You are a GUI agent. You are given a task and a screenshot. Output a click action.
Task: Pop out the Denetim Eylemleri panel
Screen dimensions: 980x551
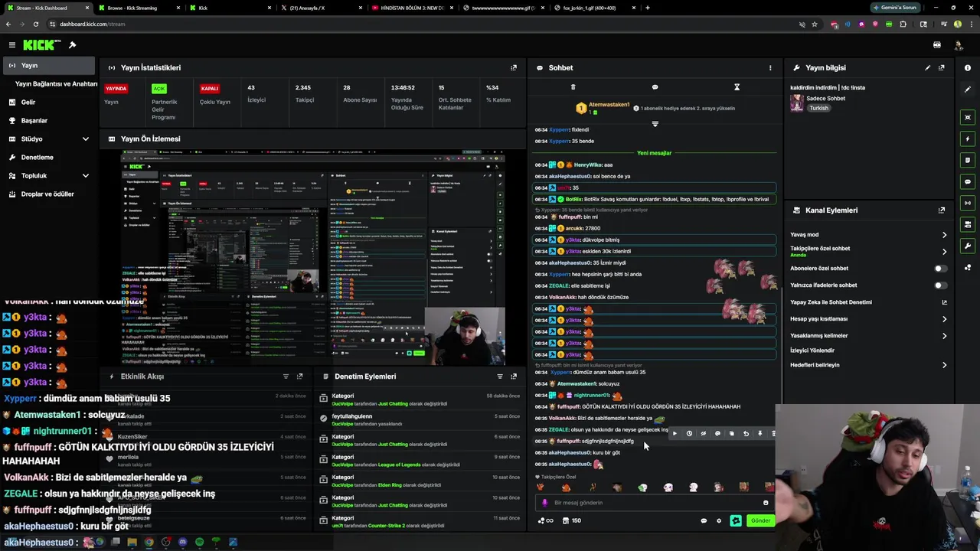[x=514, y=376]
